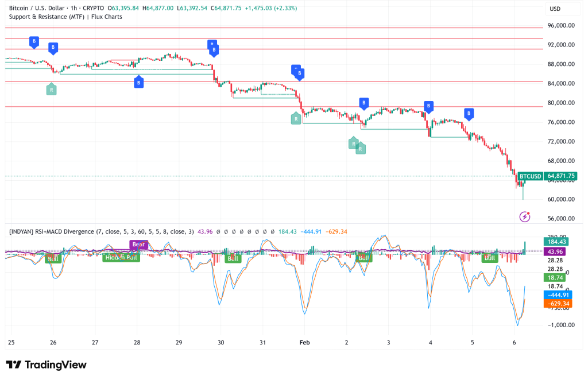This screenshot has width=588, height=380.
Task: Select the Hidden Bull divergence label
Action: click(x=121, y=258)
